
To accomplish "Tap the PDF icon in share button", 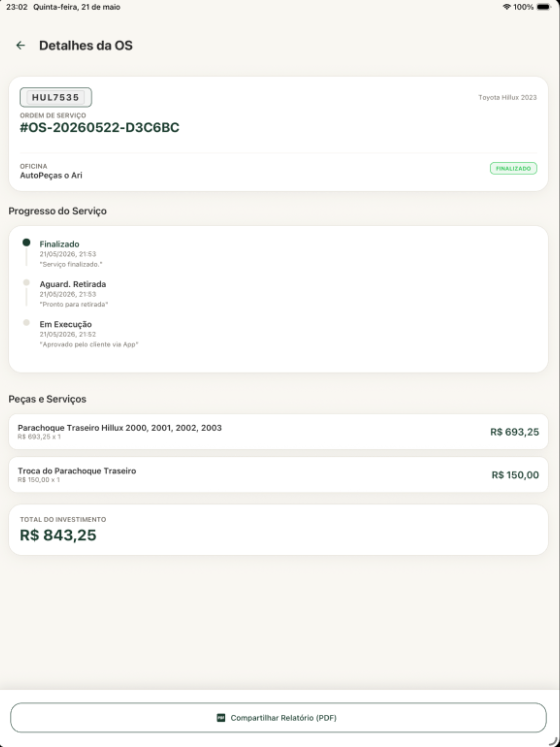I will (221, 718).
